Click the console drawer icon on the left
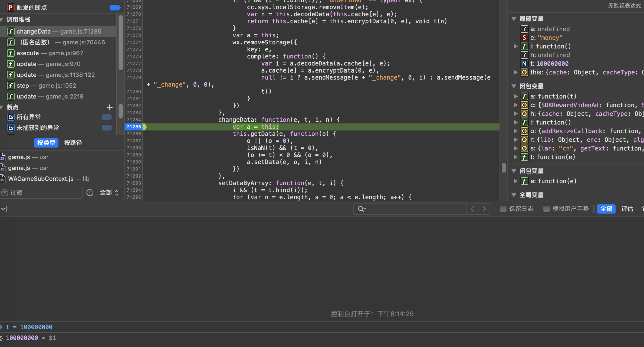 pos(4,209)
